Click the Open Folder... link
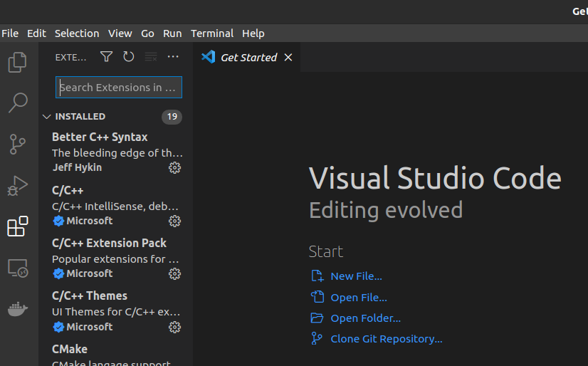 click(x=366, y=318)
